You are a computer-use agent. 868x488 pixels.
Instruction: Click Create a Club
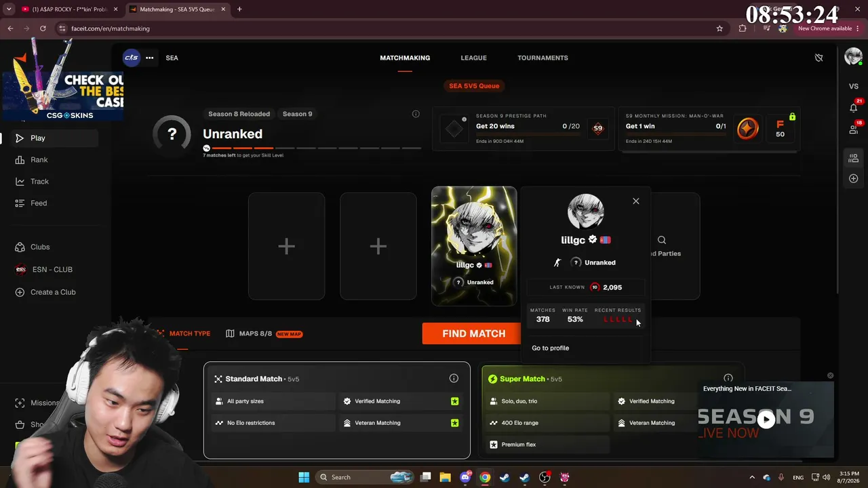[54, 292]
